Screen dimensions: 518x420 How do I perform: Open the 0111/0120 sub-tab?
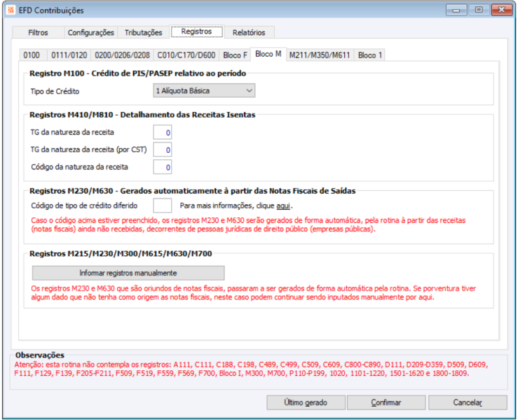[x=69, y=55]
